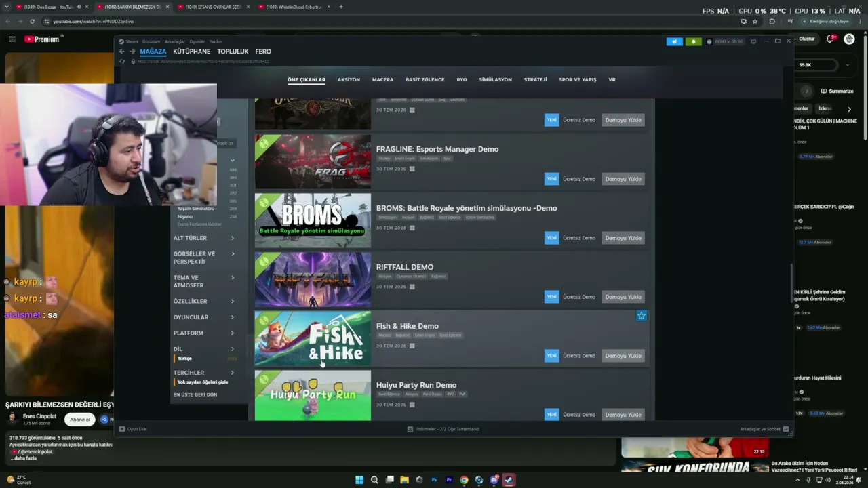The height and width of the screenshot is (488, 868).
Task: Expand TEMA VE ATMOSFER filter section
Action: pos(203,281)
